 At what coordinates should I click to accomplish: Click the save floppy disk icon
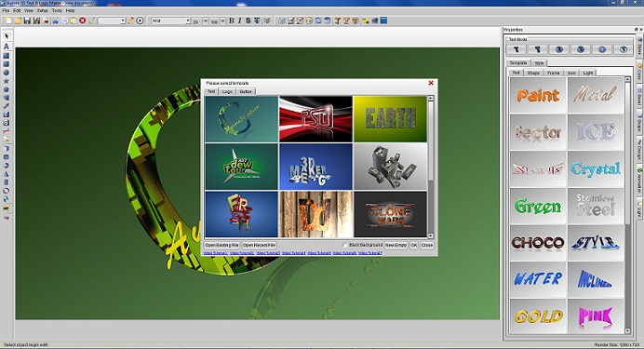(x=27, y=20)
